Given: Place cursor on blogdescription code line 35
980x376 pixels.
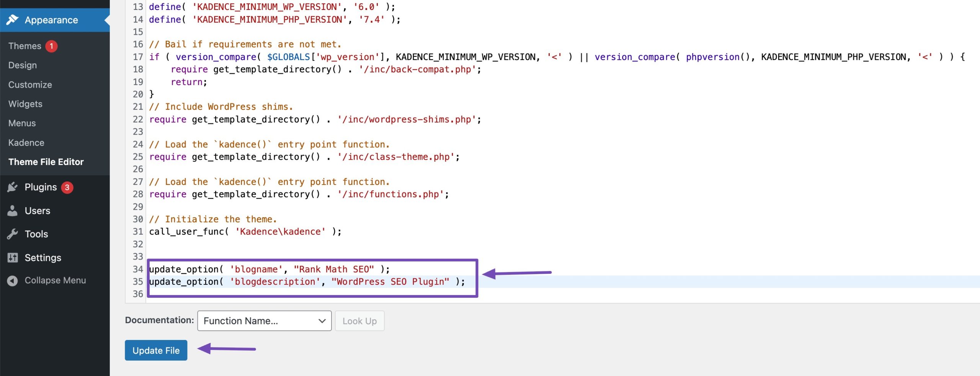Looking at the screenshot, I should point(306,282).
